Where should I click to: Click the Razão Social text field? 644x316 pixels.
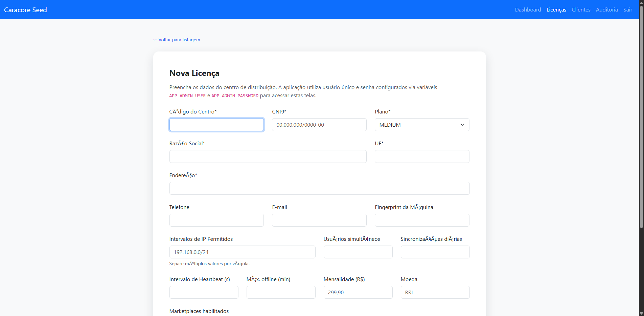[268, 156]
